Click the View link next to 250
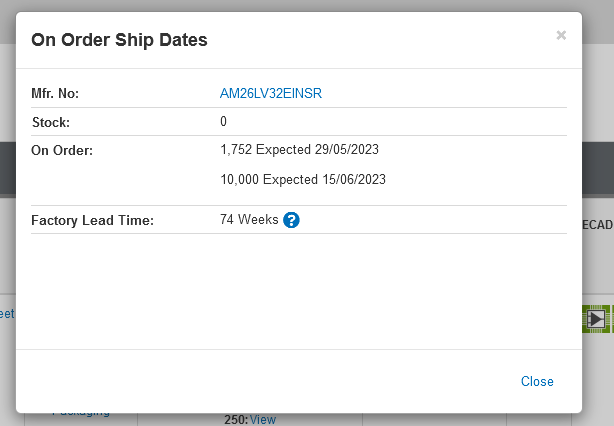614x426 pixels. coord(263,419)
